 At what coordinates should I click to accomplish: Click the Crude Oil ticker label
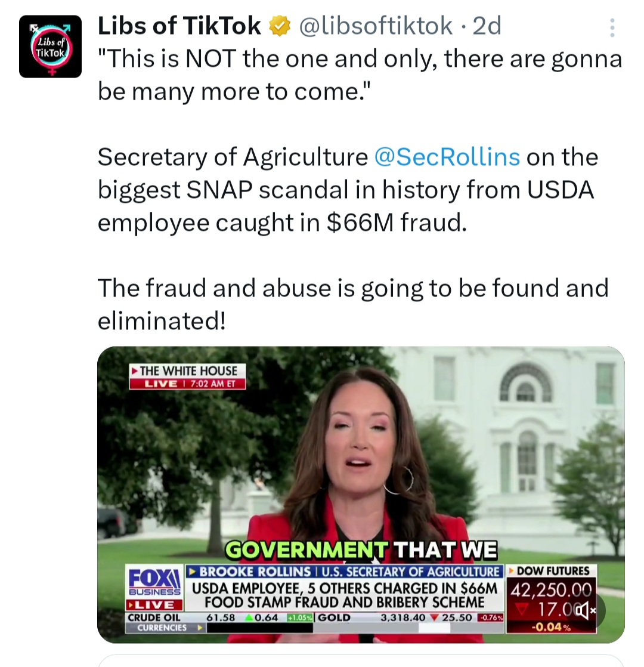[153, 617]
